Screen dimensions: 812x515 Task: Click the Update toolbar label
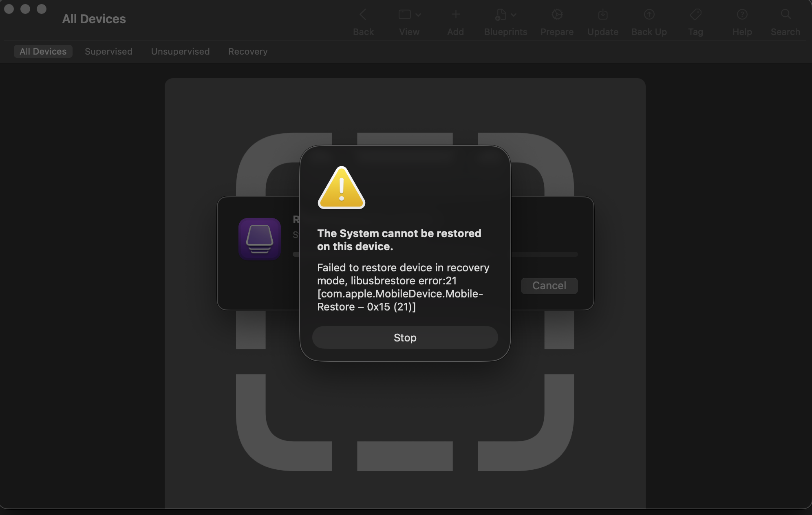click(x=603, y=32)
